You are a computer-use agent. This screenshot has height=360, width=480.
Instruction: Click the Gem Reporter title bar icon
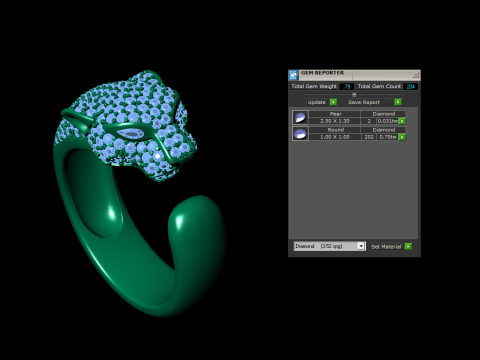tap(293, 75)
